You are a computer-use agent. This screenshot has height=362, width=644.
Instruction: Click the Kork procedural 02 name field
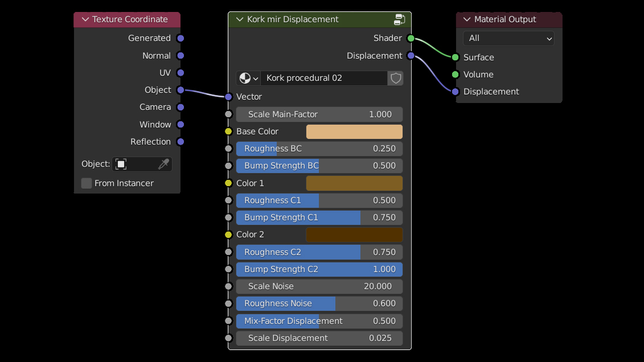[323, 78]
